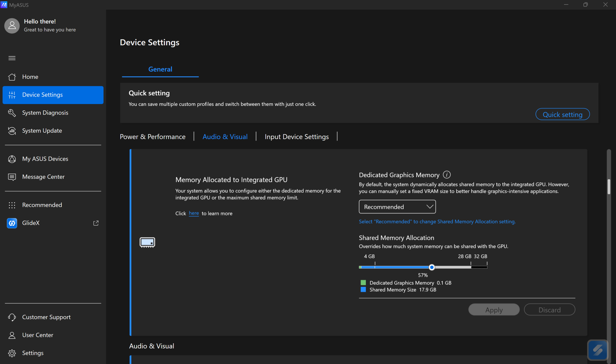Click the hamburger menu icon in sidebar
Viewport: 616px width, 364px height.
coord(12,58)
